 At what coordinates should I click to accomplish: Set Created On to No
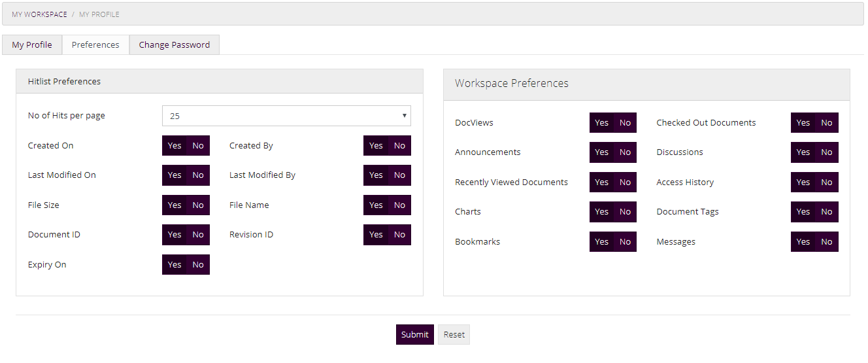[198, 146]
